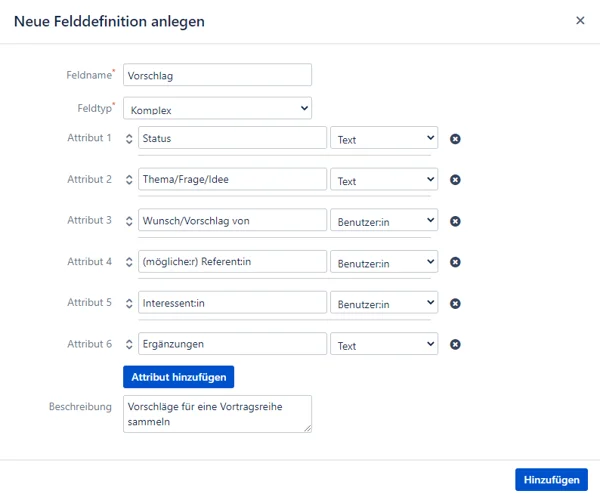Click the reorder arrows for Attribut 6

coord(129,344)
